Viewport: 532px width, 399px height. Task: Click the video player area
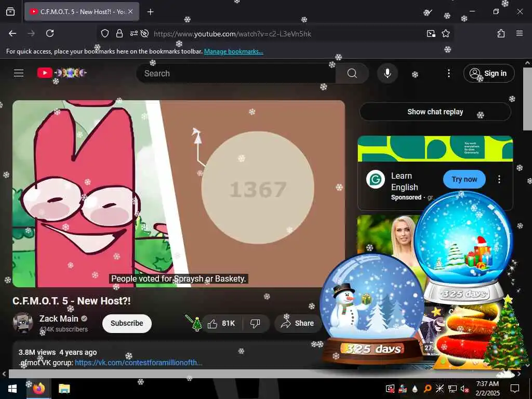tap(179, 194)
